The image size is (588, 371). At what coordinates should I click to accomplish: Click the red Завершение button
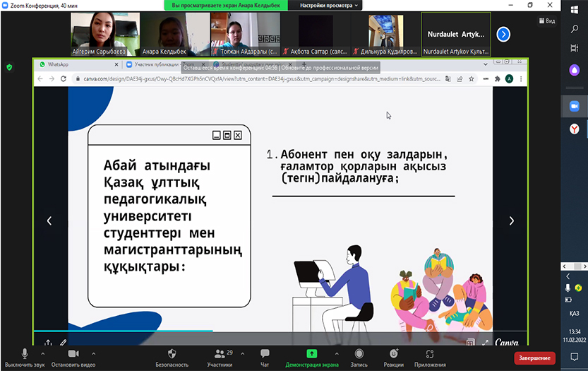pyautogui.click(x=534, y=358)
